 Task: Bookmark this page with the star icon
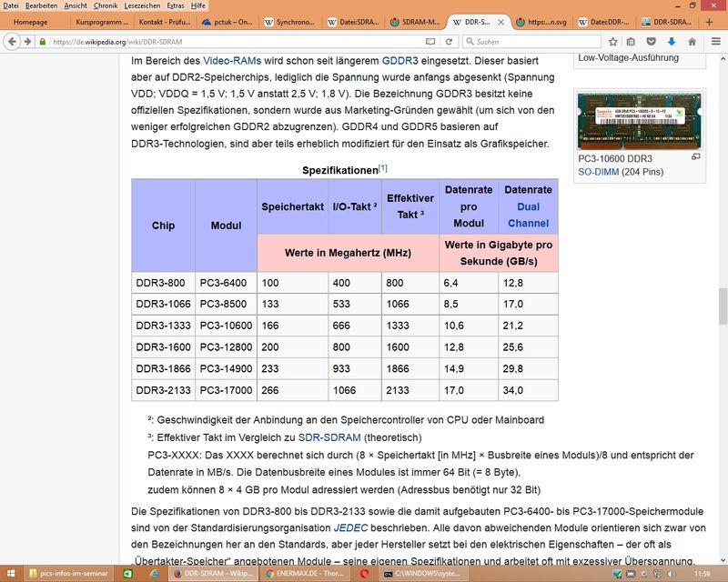point(613,42)
